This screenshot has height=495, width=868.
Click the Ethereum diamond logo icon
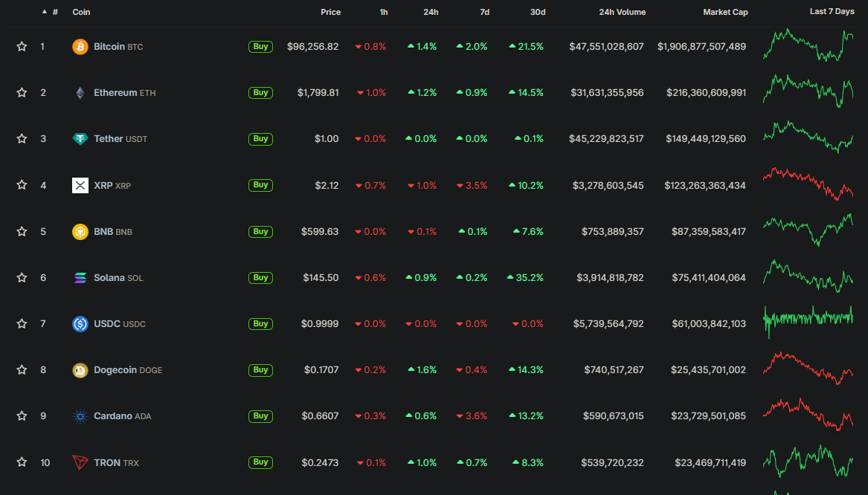click(x=80, y=93)
